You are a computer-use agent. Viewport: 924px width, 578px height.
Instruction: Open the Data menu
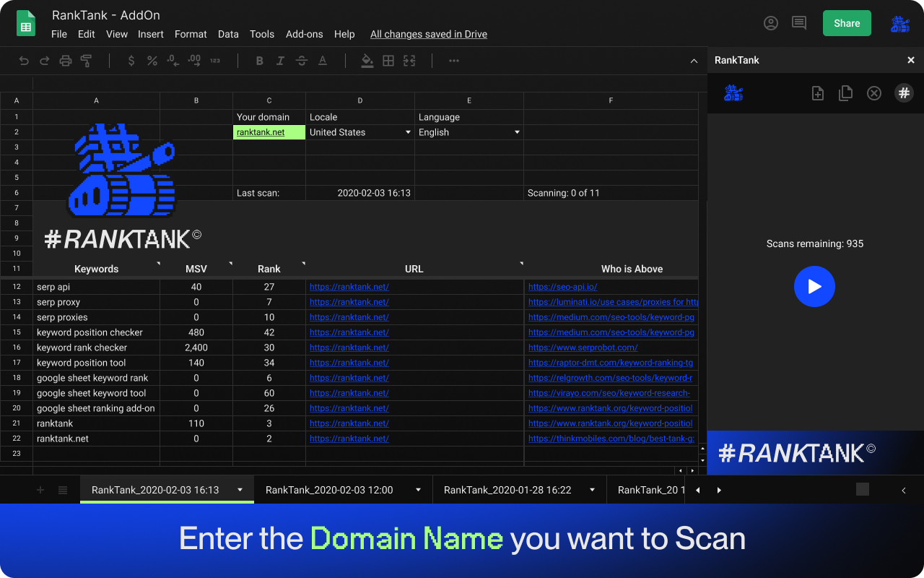228,34
